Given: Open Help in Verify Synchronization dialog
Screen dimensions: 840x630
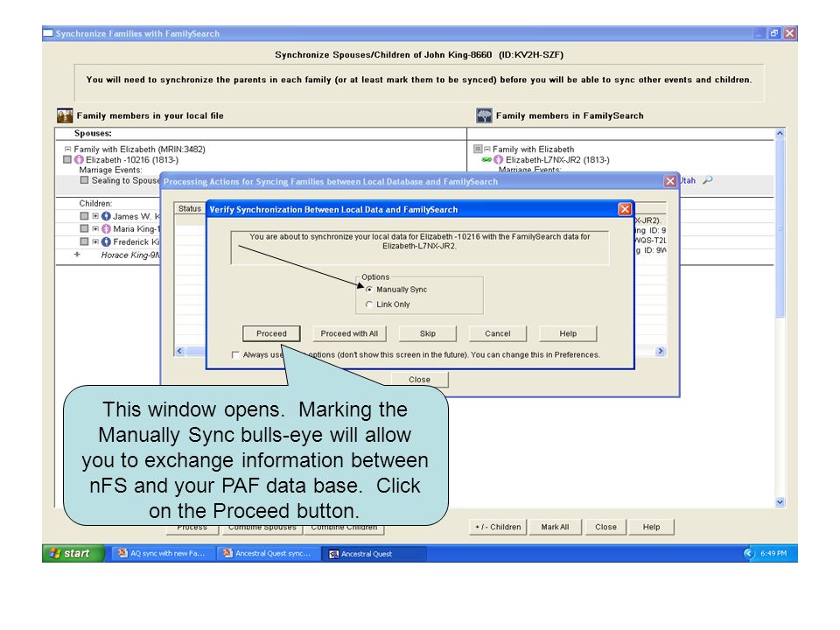Looking at the screenshot, I should [x=568, y=333].
